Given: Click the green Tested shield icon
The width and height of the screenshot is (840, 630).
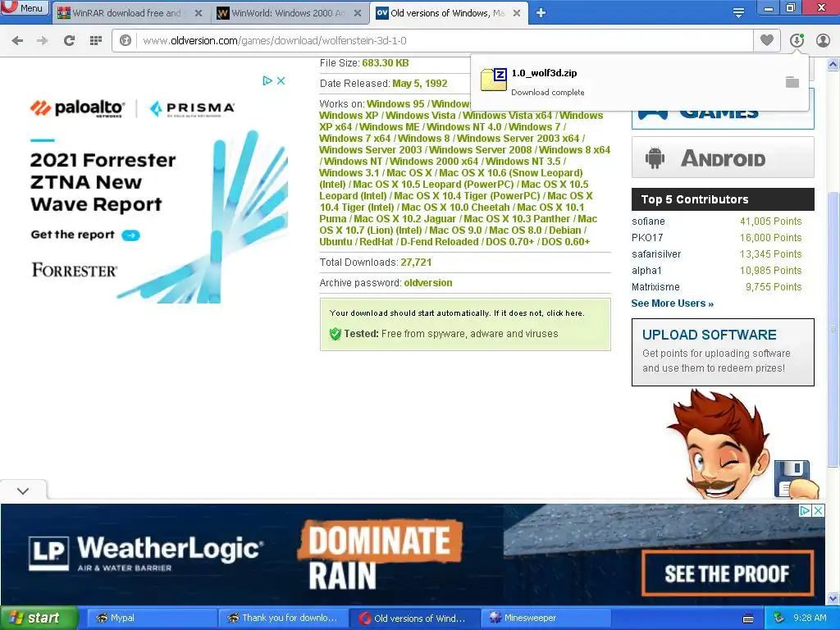Looking at the screenshot, I should coord(336,334).
